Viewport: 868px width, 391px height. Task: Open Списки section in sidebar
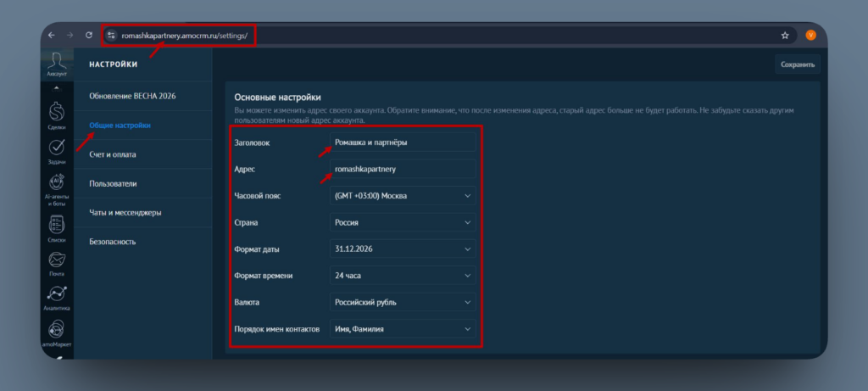click(57, 229)
